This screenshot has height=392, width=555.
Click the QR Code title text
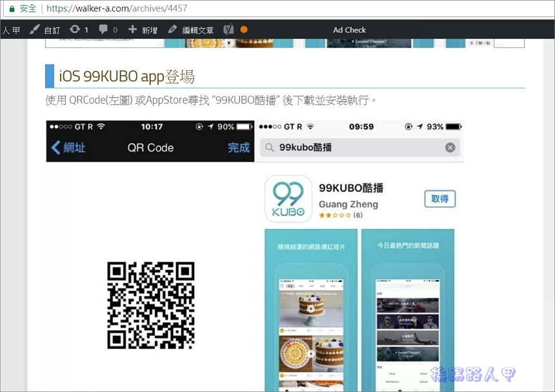pos(150,148)
